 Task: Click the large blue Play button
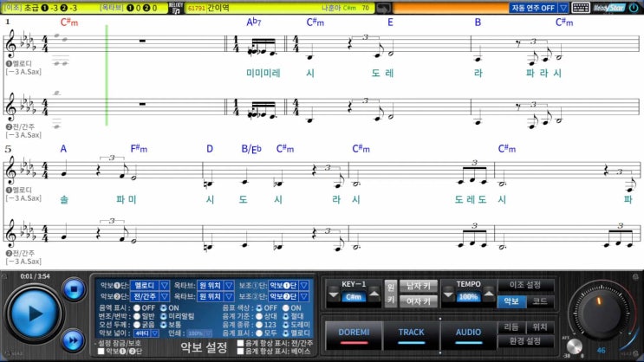click(34, 314)
